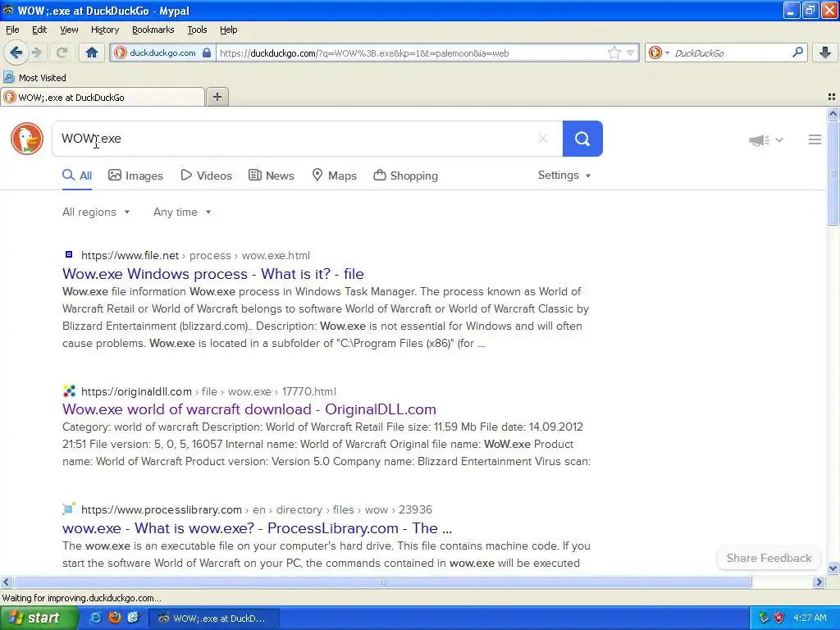Open 'Wow.exe Windows process - What is it?' result
This screenshot has height=630, width=840.
pos(212,274)
